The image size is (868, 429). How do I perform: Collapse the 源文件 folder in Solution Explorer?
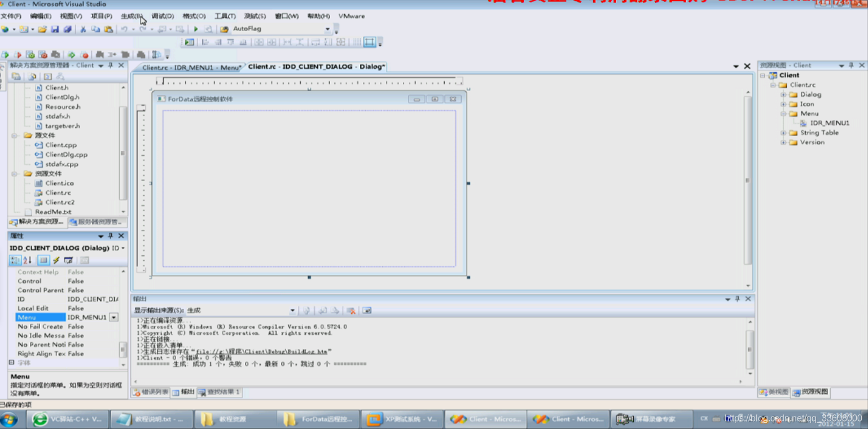point(15,135)
